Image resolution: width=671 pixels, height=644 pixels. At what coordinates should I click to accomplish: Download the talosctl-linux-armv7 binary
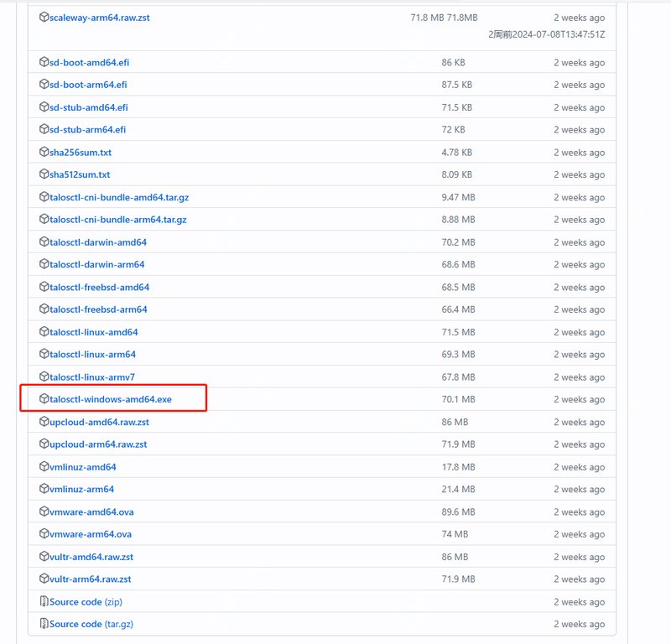point(92,377)
